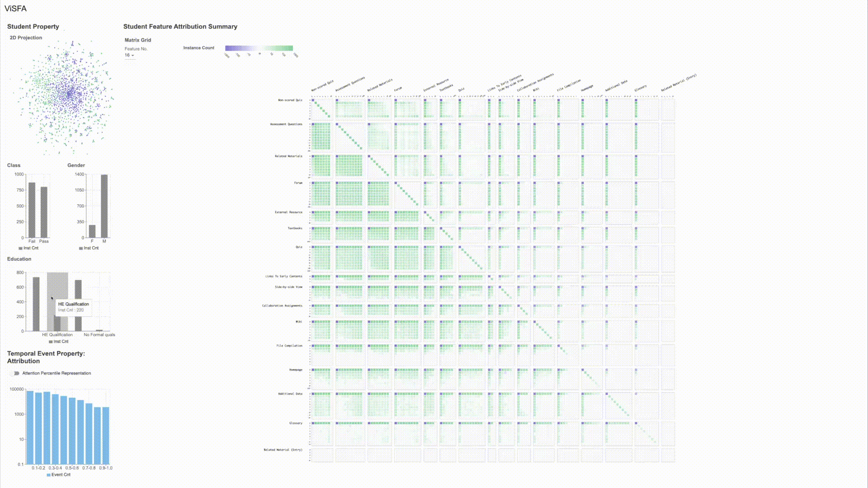Select the Pass bar in Class chart
868x488 pixels.
tap(44, 212)
